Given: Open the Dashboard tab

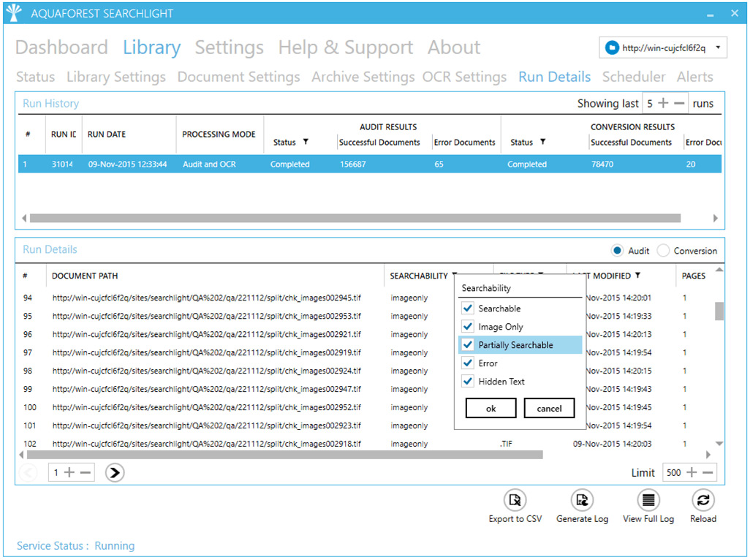Looking at the screenshot, I should [x=61, y=48].
